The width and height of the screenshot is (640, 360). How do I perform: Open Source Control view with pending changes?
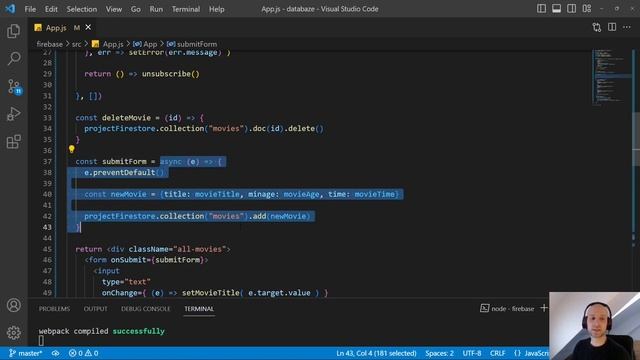pyautogui.click(x=14, y=86)
